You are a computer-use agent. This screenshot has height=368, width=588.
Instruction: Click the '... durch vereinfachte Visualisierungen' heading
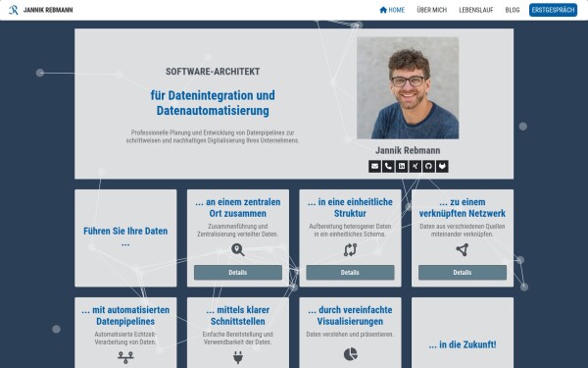[x=350, y=316]
